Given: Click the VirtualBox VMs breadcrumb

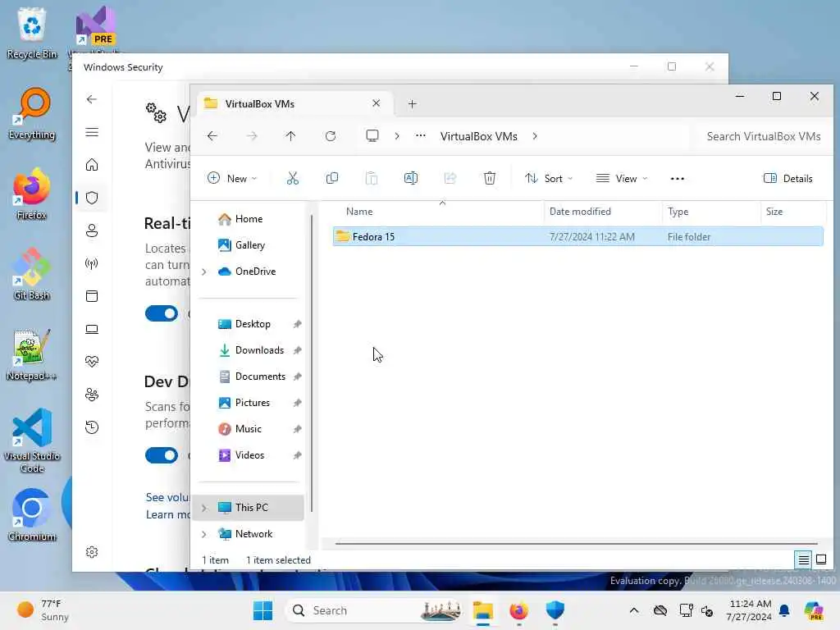Looking at the screenshot, I should pos(478,136).
